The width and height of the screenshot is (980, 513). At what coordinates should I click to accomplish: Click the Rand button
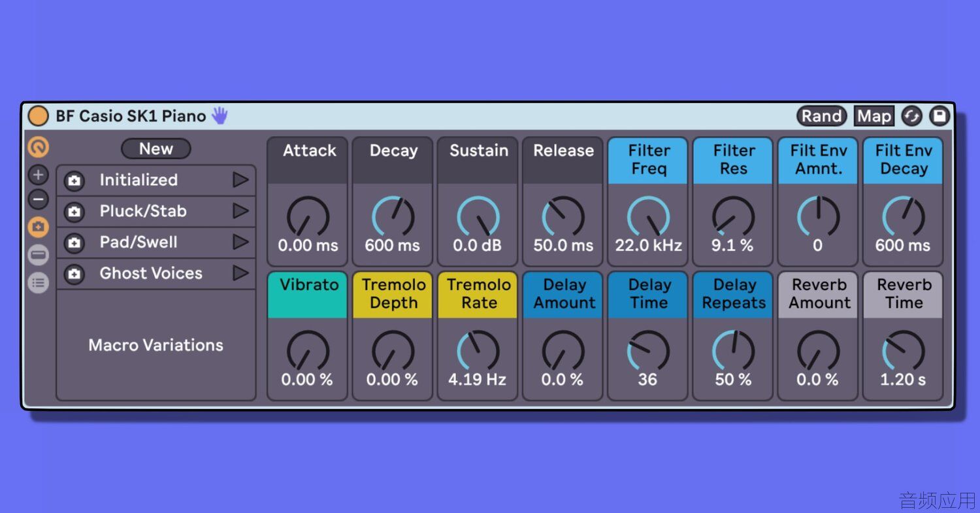click(821, 116)
